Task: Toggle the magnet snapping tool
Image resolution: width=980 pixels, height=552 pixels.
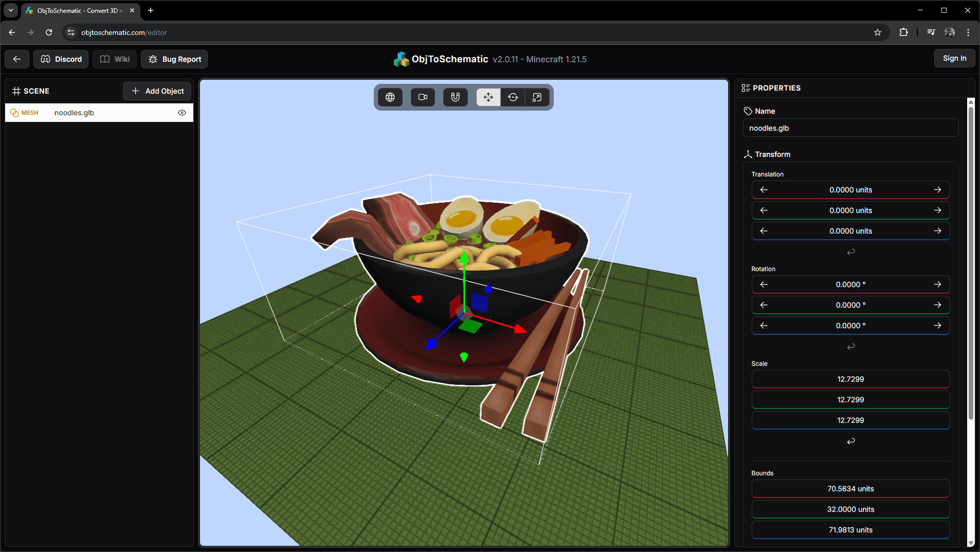Action: tap(455, 97)
